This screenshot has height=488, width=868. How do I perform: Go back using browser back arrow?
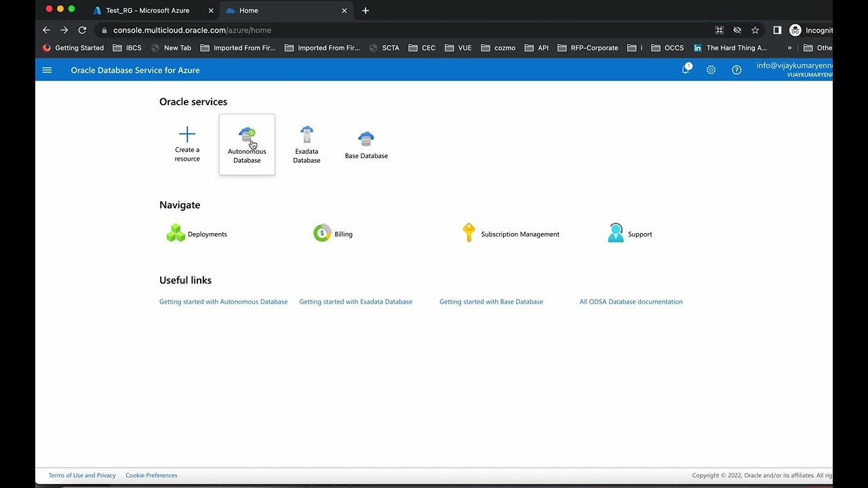pyautogui.click(x=46, y=30)
